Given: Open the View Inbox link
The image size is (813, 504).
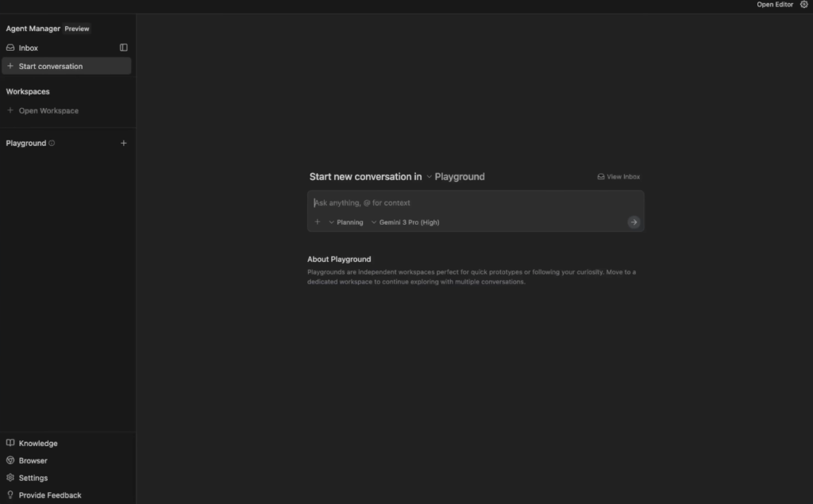Looking at the screenshot, I should click(618, 177).
